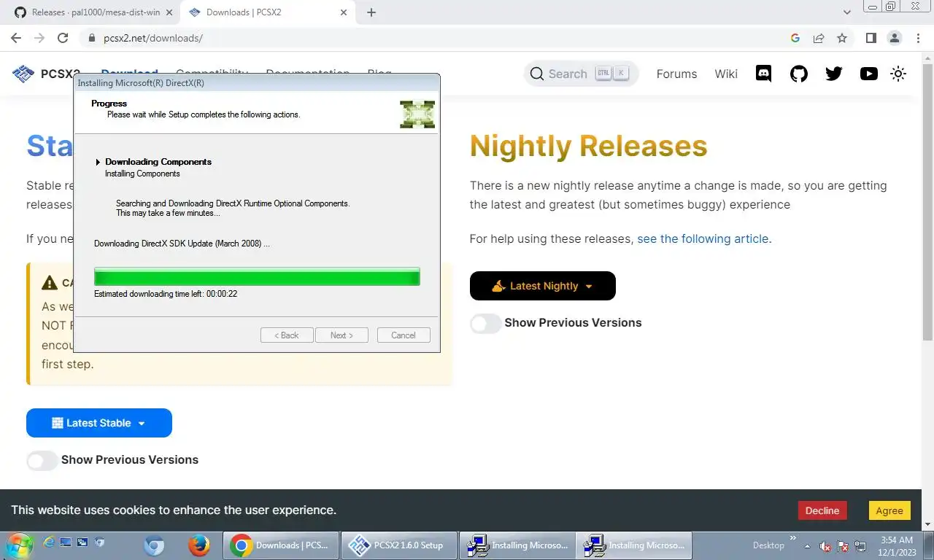Image resolution: width=934 pixels, height=560 pixels.
Task: Open the PCSX2 Twitter icon
Action: click(834, 74)
